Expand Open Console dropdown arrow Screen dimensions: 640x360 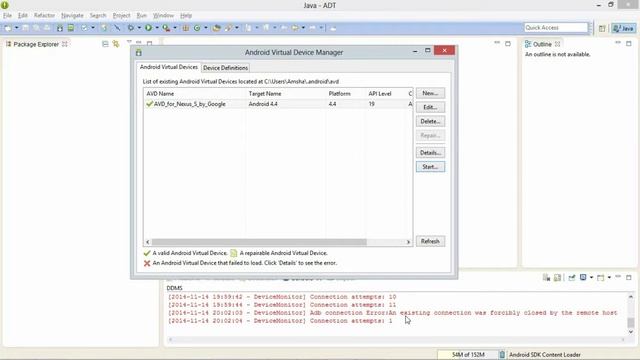609,277
